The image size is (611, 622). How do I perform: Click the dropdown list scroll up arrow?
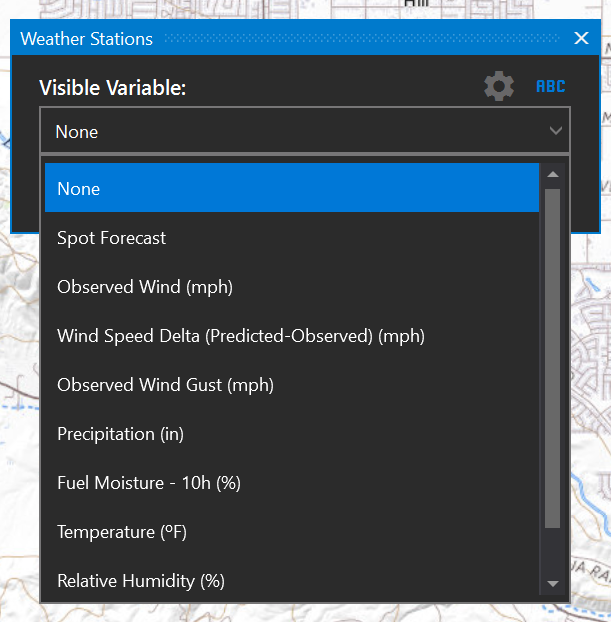coord(552,174)
